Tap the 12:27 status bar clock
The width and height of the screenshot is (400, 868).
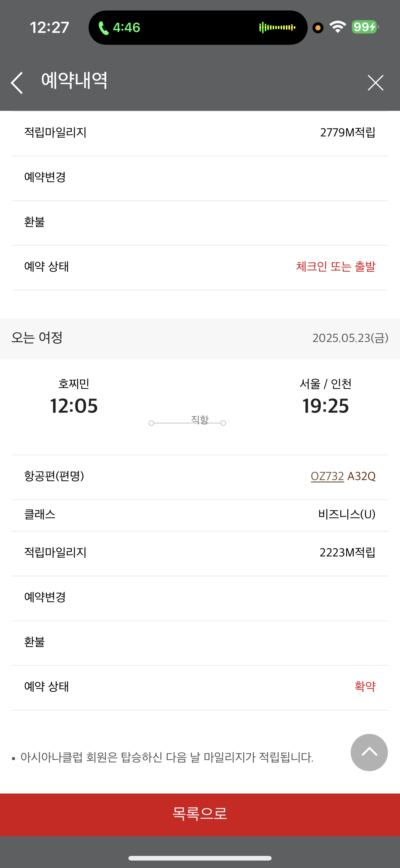click(50, 28)
